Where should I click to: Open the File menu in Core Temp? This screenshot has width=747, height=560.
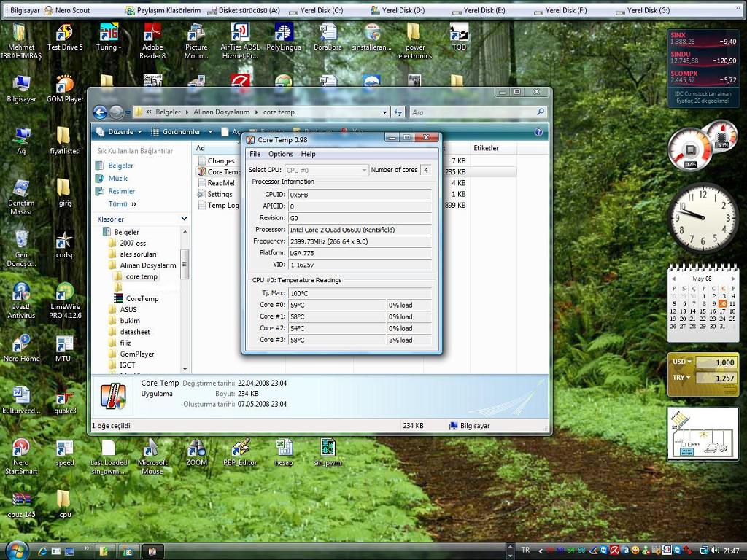[255, 154]
